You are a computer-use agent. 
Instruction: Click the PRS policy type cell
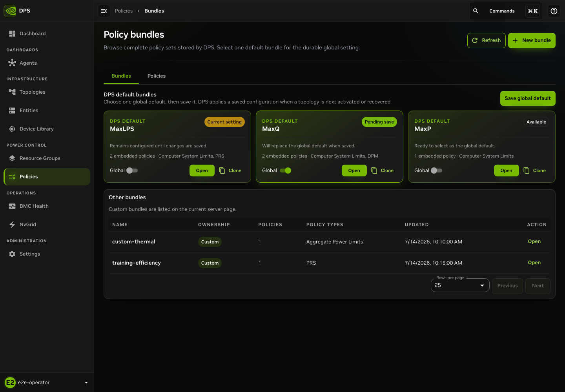[311, 263]
